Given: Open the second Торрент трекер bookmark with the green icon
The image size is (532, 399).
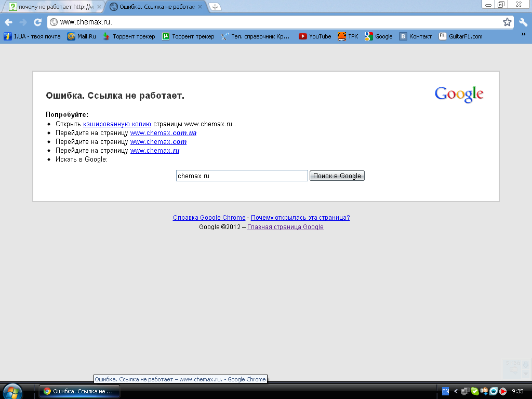Looking at the screenshot, I should (188, 36).
